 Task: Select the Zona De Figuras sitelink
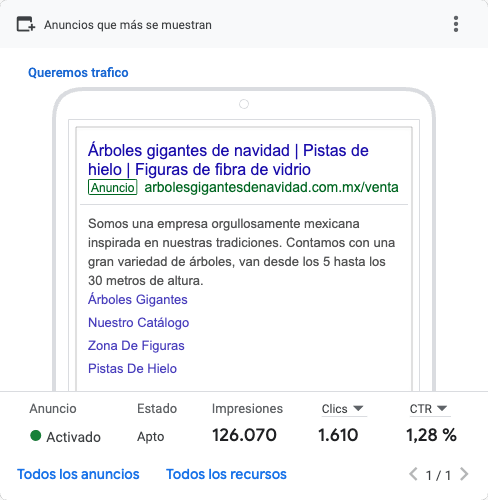coord(136,346)
